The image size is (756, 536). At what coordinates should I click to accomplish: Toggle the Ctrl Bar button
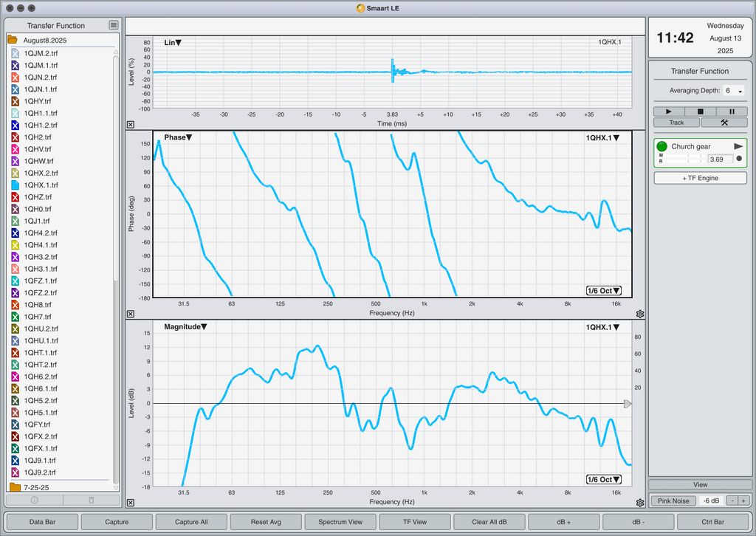712,521
